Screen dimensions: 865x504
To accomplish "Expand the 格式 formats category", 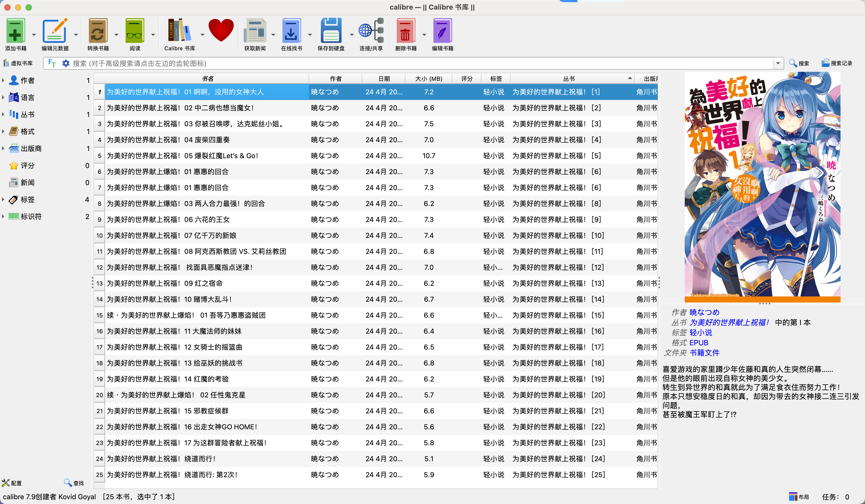I will (3, 132).
